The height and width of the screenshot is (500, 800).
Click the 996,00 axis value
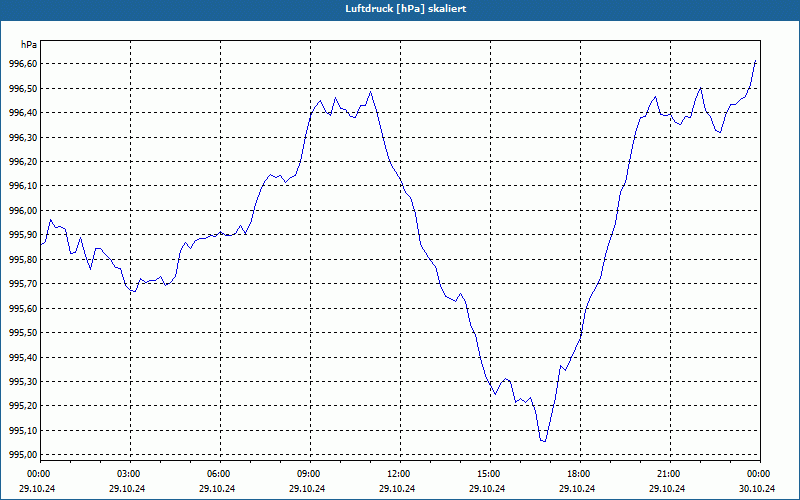pyautogui.click(x=23, y=210)
